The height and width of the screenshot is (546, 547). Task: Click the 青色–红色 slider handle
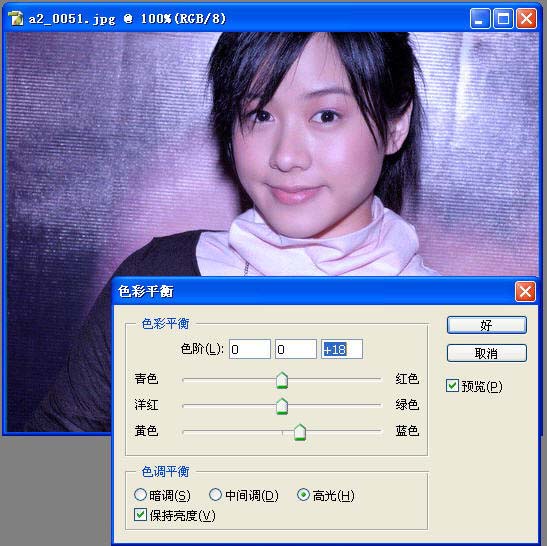tap(282, 380)
